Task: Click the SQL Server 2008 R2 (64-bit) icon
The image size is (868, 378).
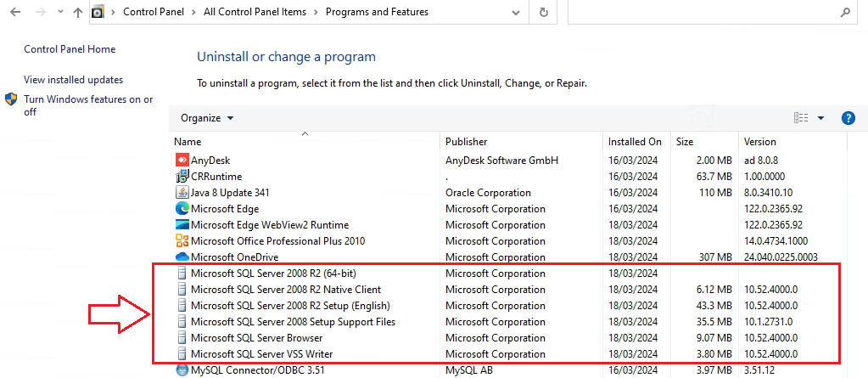Action: (182, 274)
